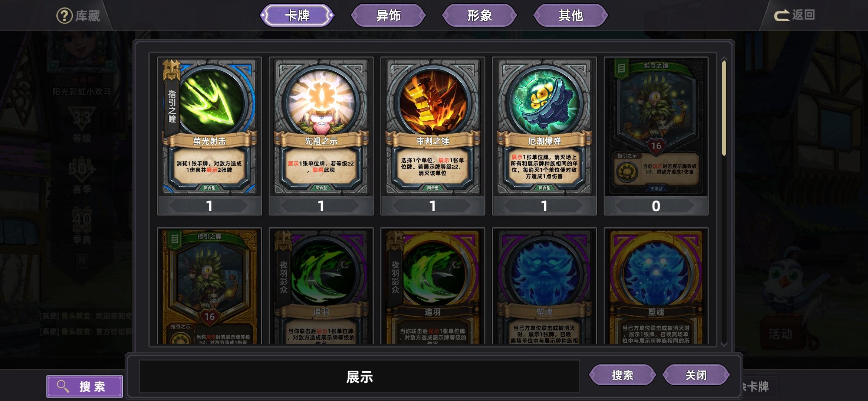
Task: Click the card list scroll-down arrow
Action: [x=724, y=344]
